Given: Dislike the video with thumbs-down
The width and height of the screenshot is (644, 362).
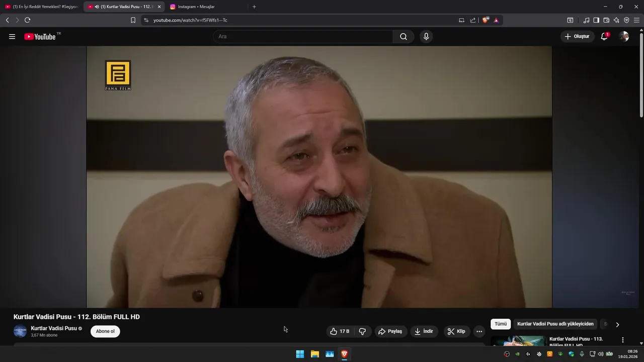Looking at the screenshot, I should (362, 331).
